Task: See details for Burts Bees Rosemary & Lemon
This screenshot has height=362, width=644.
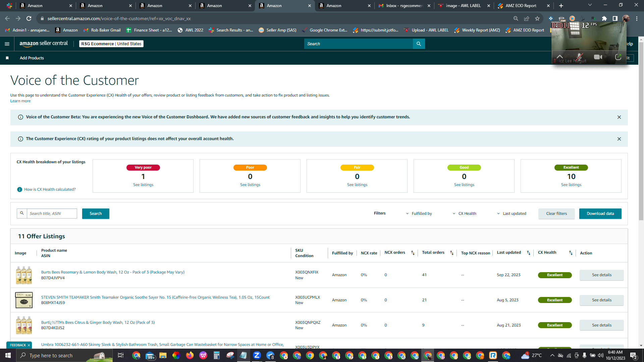Action: click(602, 275)
